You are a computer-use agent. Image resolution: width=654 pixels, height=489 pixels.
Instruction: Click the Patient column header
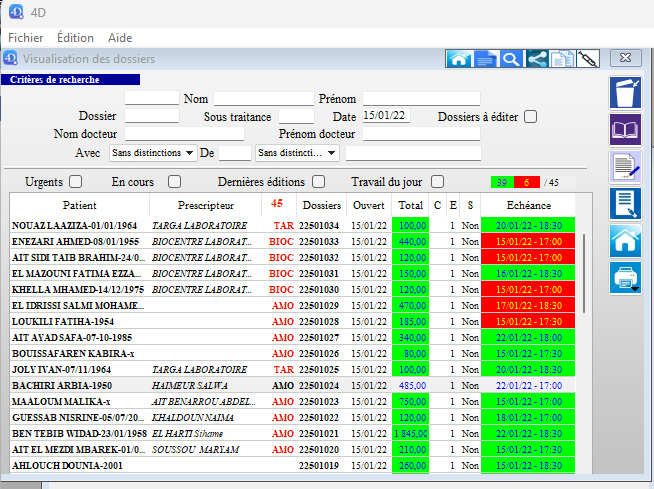(x=79, y=205)
